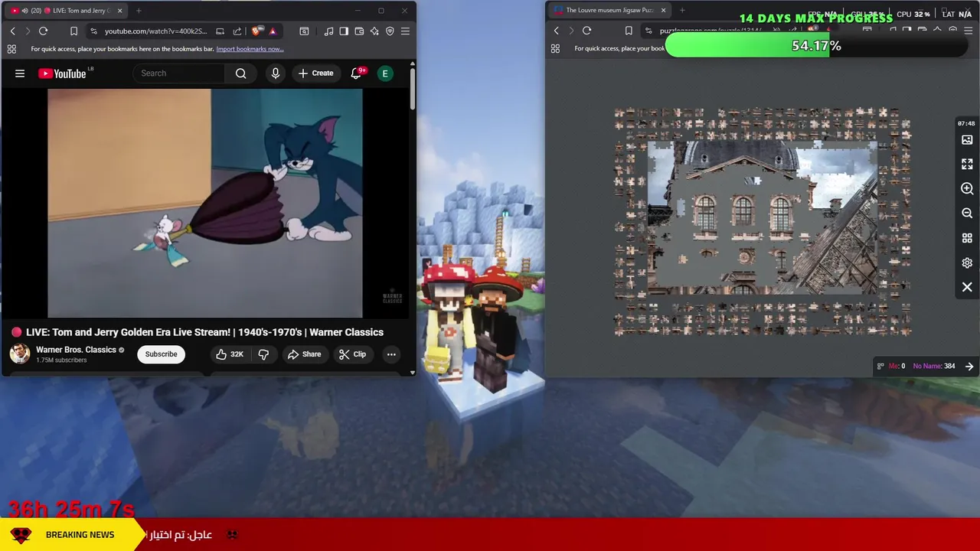
Task: Click the '1.75M subscribers' text
Action: tap(61, 360)
